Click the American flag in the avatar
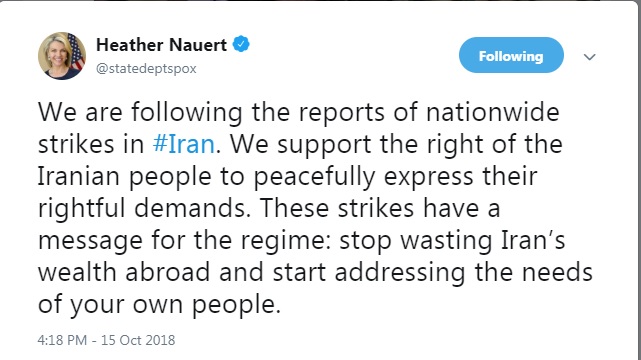The height and width of the screenshot is (360, 641). click(76, 53)
